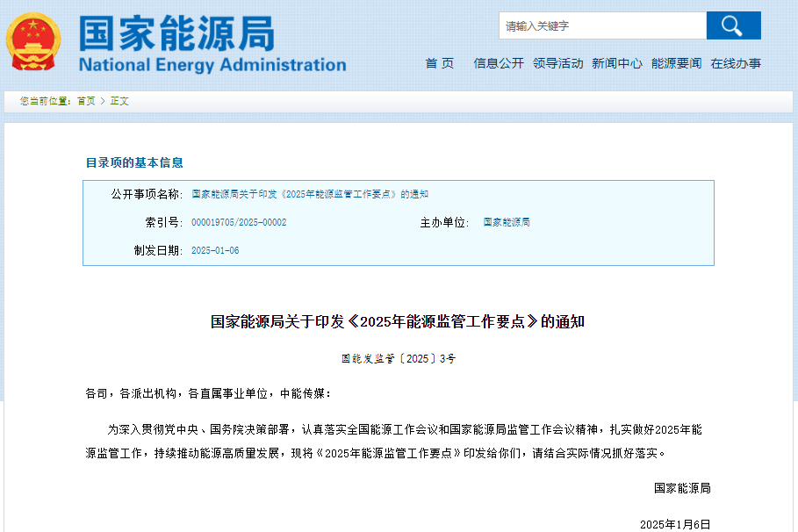The width and height of the screenshot is (798, 532).
Task: Open the 新闻中心 navigation item
Action: 617,63
